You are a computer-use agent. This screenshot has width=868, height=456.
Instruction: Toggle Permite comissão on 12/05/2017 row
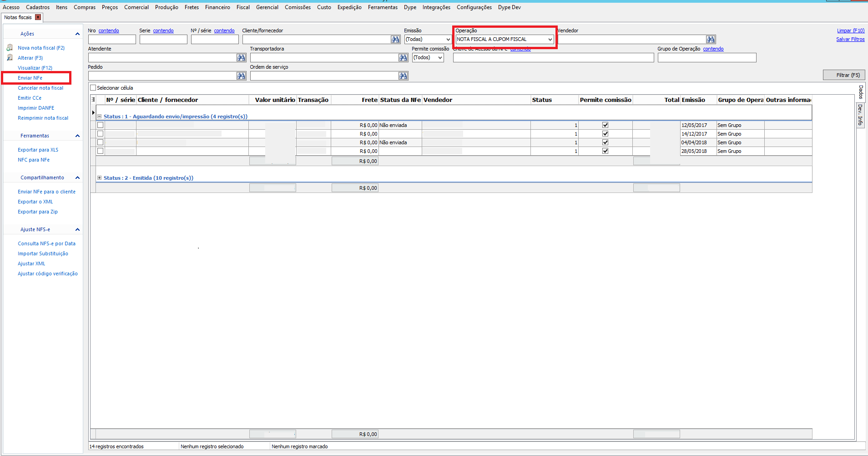(605, 125)
